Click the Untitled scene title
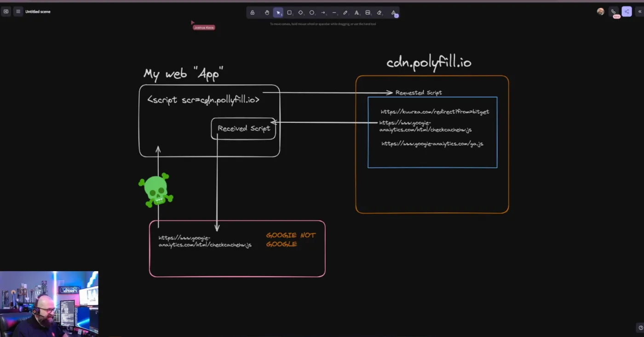 click(38, 12)
